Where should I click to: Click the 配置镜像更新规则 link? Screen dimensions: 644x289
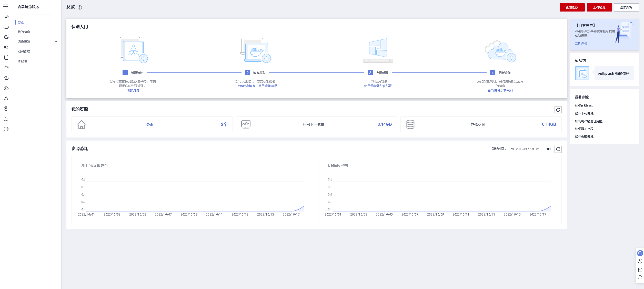click(x=500, y=91)
